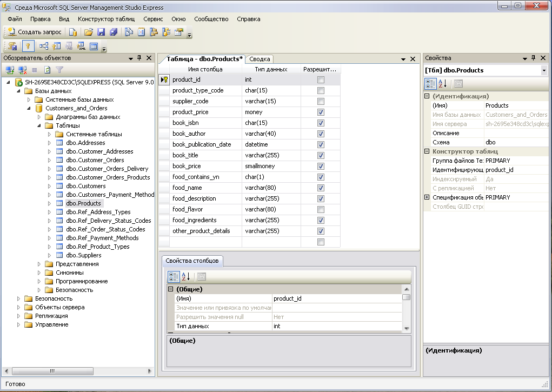Image resolution: width=552 pixels, height=392 pixels.
Task: Click the book_title column name cell
Action: tap(185, 155)
